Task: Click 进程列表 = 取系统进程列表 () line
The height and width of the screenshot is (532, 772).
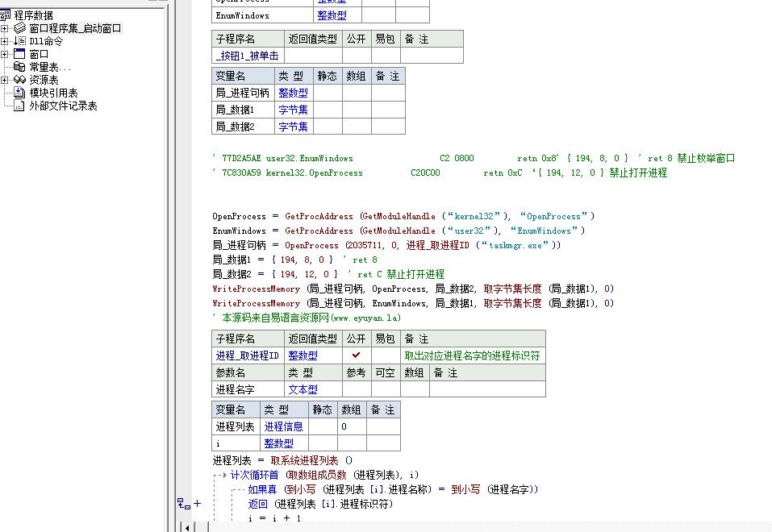Action: [282, 460]
